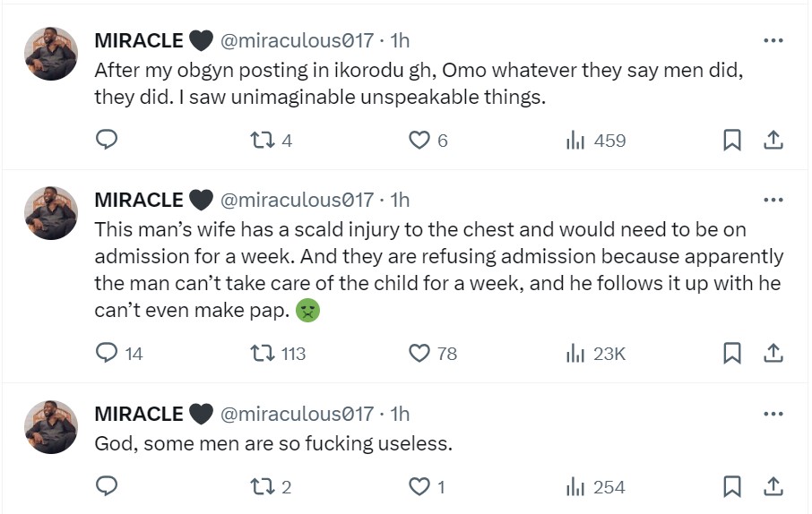Open profile picture on the scald injury tweet
This screenshot has width=812, height=514.
[51, 213]
